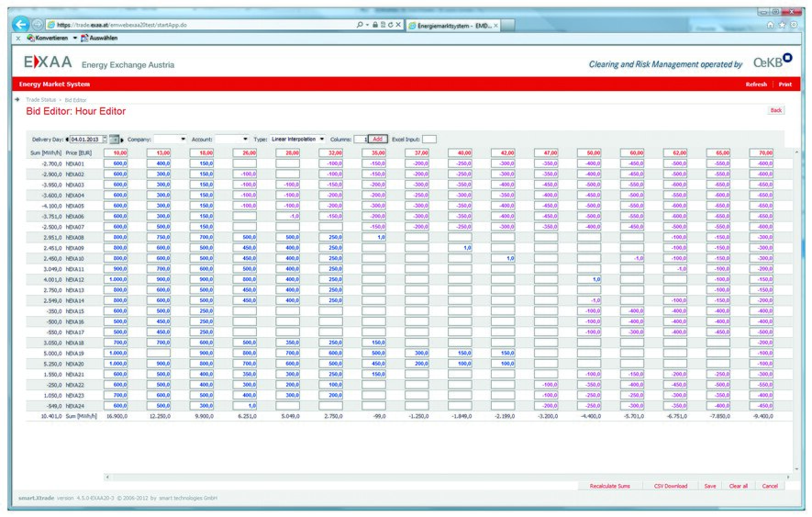Click the Recalculate Sums button
This screenshot has width=812, height=517.
coord(609,486)
